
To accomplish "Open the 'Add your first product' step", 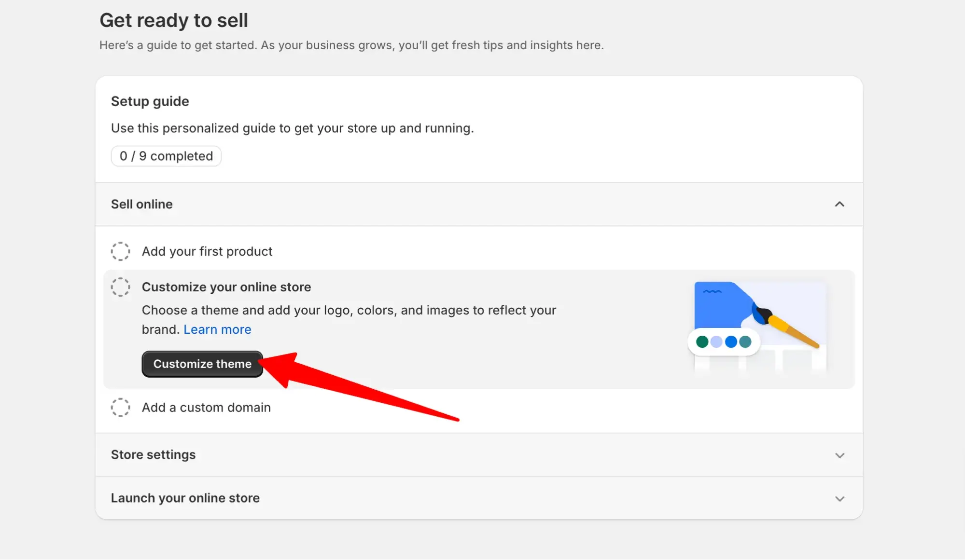I will pyautogui.click(x=207, y=251).
